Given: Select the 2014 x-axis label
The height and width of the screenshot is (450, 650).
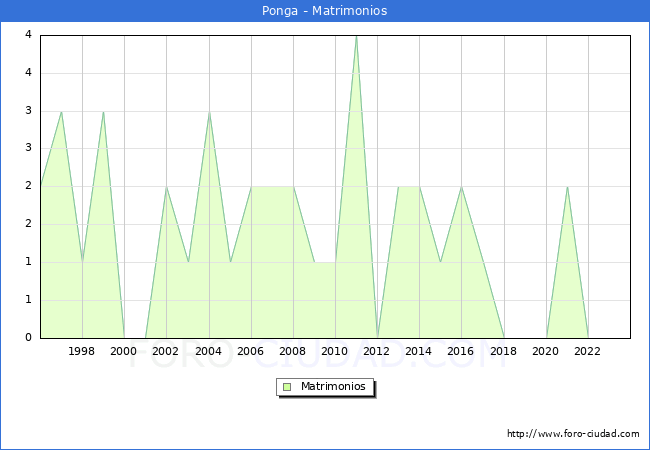Looking at the screenshot, I should pos(419,351).
